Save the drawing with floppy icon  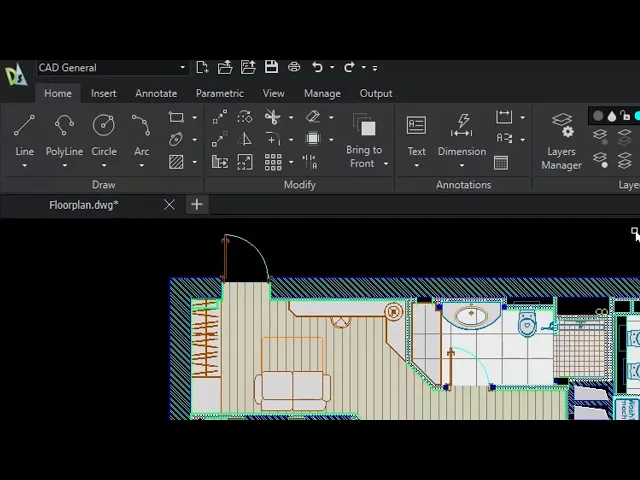click(x=271, y=67)
